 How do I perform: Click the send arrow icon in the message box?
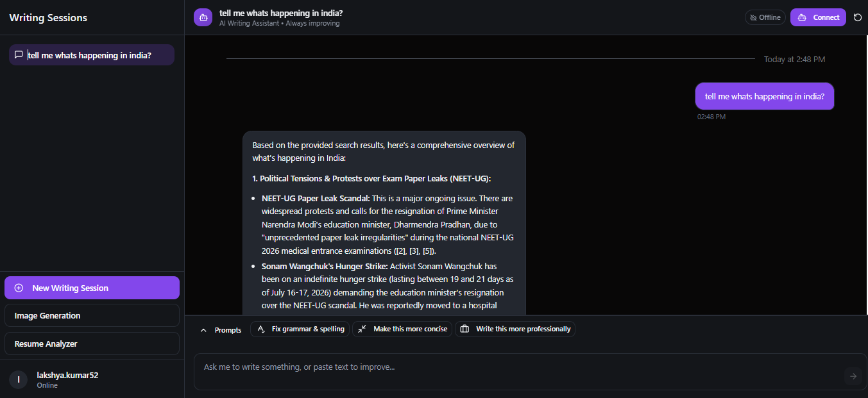(x=853, y=376)
